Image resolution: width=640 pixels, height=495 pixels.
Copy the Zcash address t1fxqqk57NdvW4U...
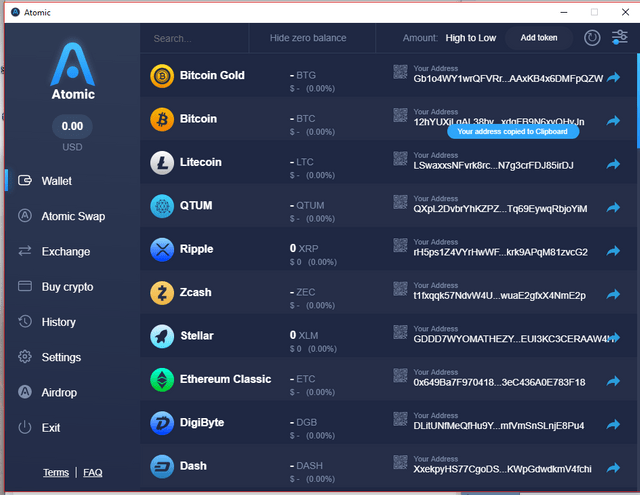point(499,295)
